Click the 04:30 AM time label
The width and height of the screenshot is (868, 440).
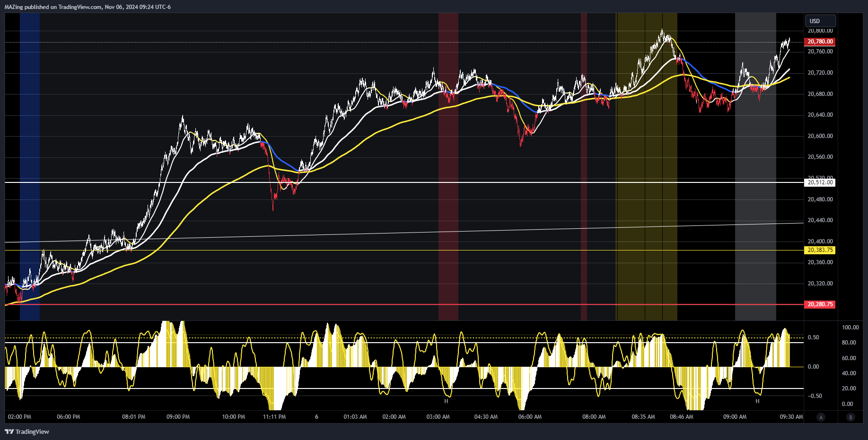(486, 417)
